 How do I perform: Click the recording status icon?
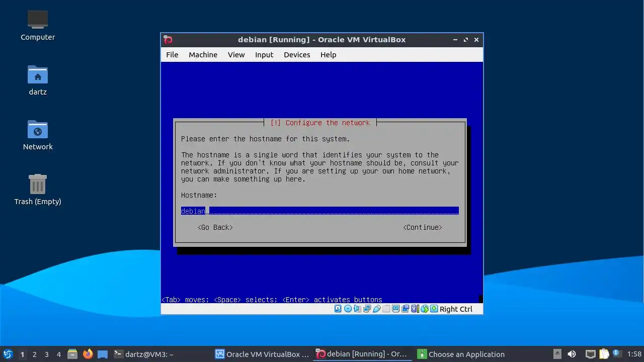click(x=405, y=309)
